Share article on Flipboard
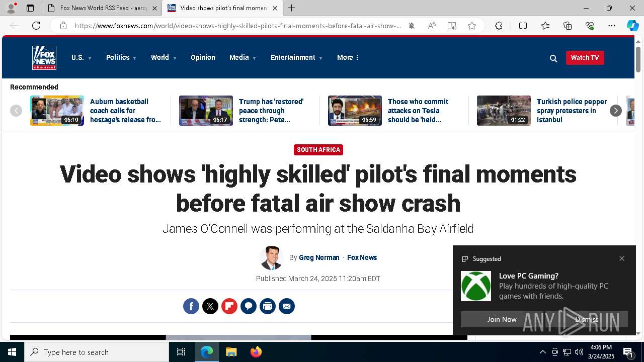 point(229,306)
